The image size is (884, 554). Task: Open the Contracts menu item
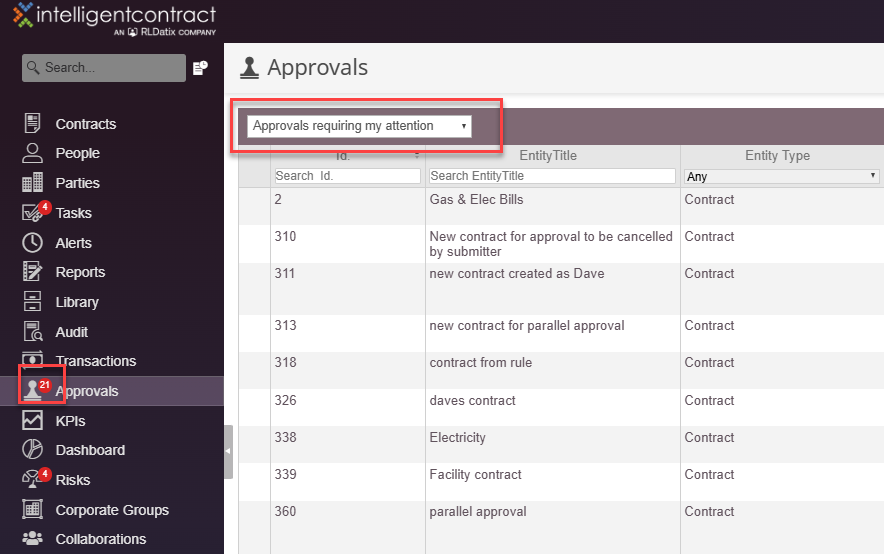click(x=86, y=124)
